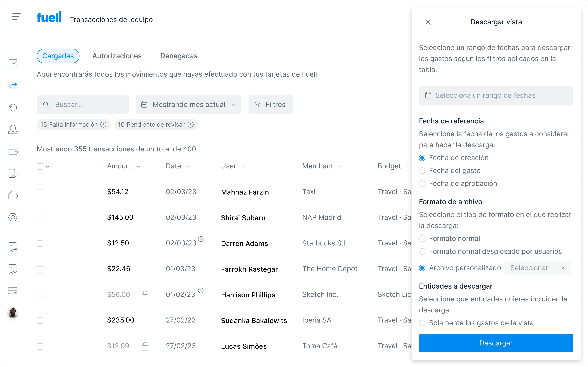The height and width of the screenshot is (367, 588).
Task: Switch to the Denegadas tab
Action: tap(179, 56)
